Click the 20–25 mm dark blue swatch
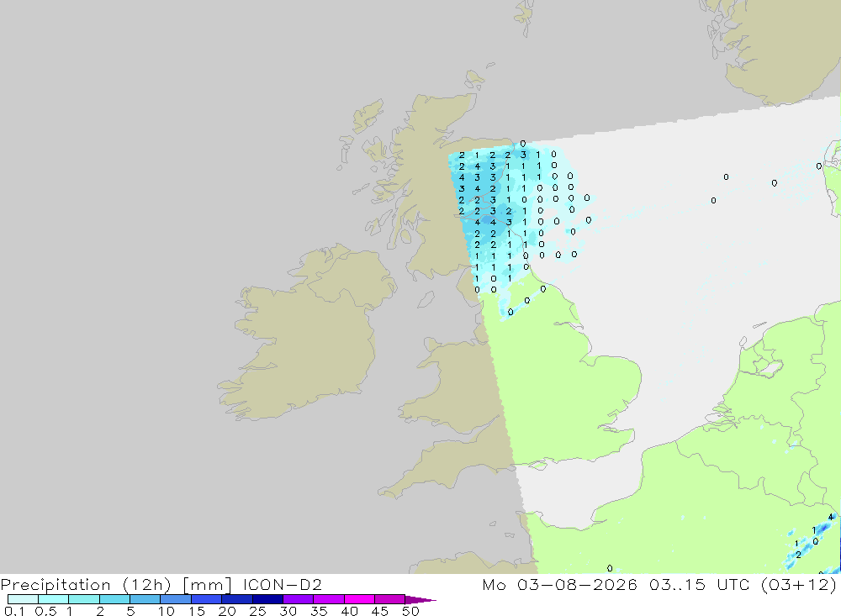 click(x=236, y=599)
